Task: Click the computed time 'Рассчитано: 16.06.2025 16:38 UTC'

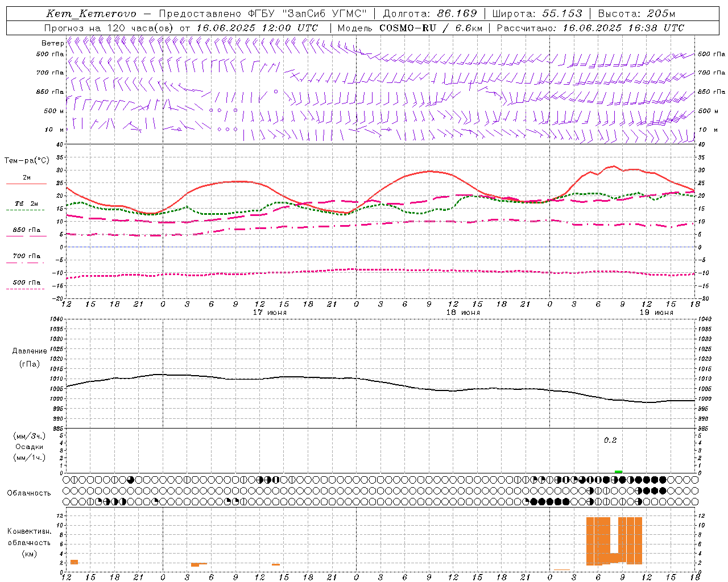Action: click(x=590, y=28)
